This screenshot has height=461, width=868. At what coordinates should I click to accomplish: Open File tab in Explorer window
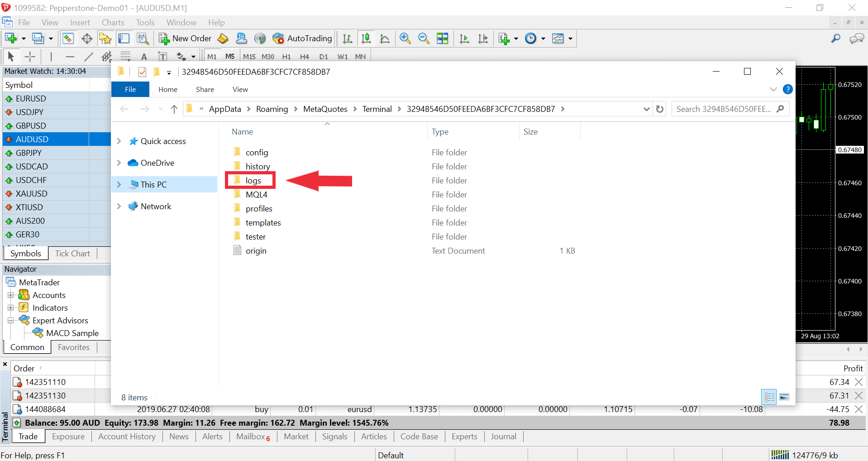point(130,90)
